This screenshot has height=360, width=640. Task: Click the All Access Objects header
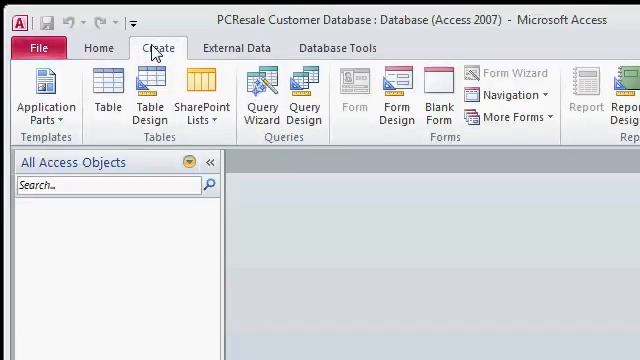click(73, 162)
